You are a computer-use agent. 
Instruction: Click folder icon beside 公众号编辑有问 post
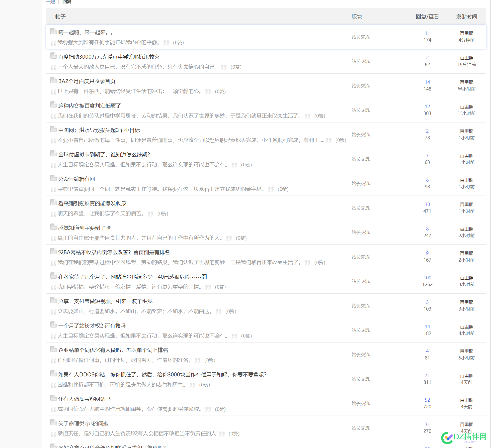coord(53,178)
